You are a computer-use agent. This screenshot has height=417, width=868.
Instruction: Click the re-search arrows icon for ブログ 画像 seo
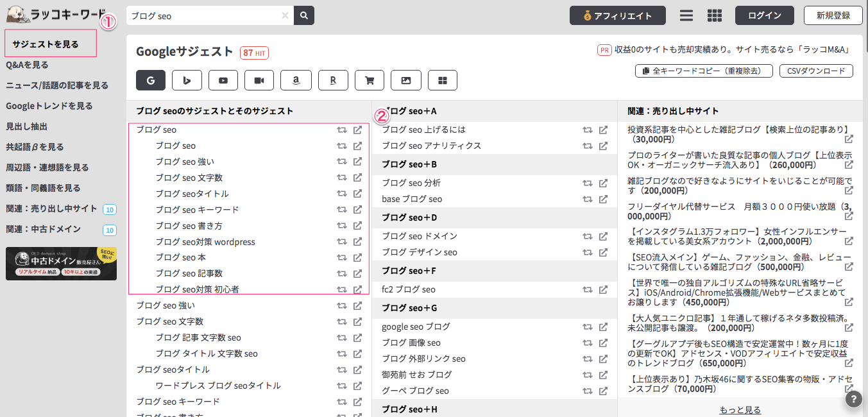(x=588, y=343)
